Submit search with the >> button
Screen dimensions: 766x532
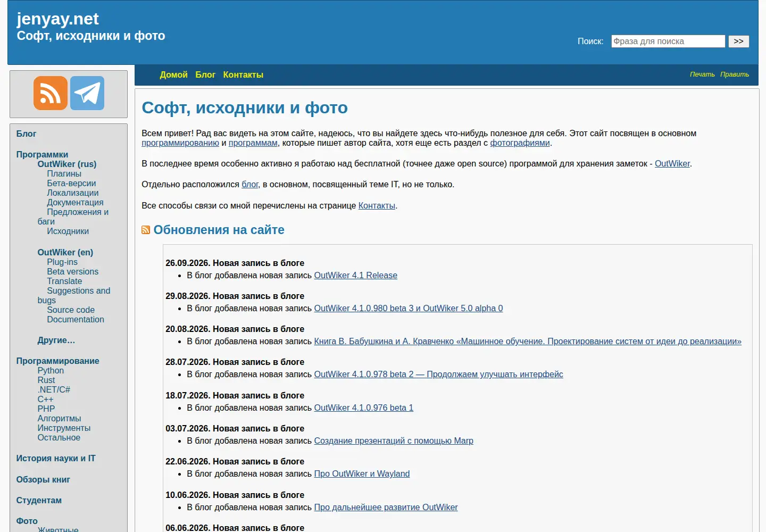click(738, 41)
